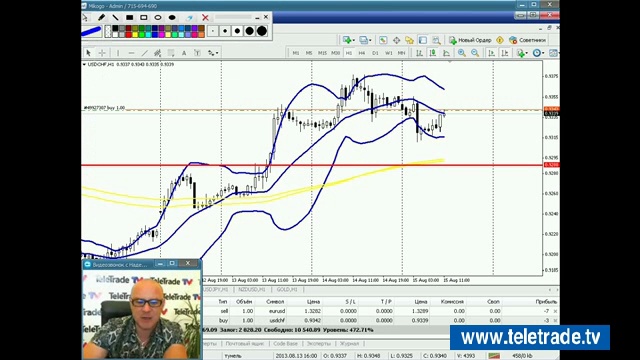Toggle the Data Window crosshair icon

pos(396,40)
